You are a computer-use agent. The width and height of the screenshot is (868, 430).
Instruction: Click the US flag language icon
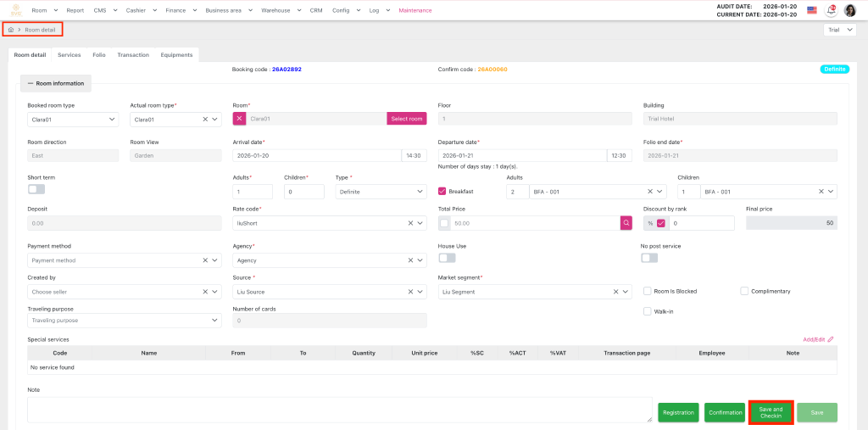[x=811, y=10]
